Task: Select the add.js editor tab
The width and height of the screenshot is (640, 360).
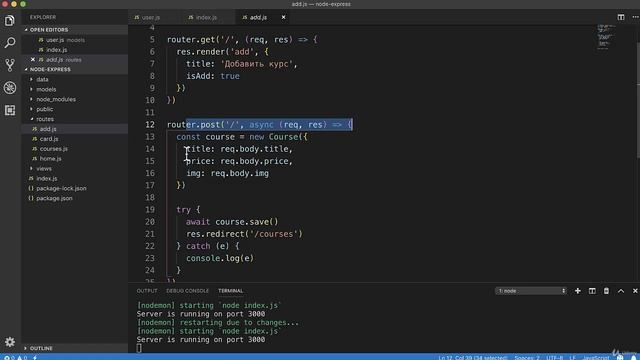Action: coord(258,17)
